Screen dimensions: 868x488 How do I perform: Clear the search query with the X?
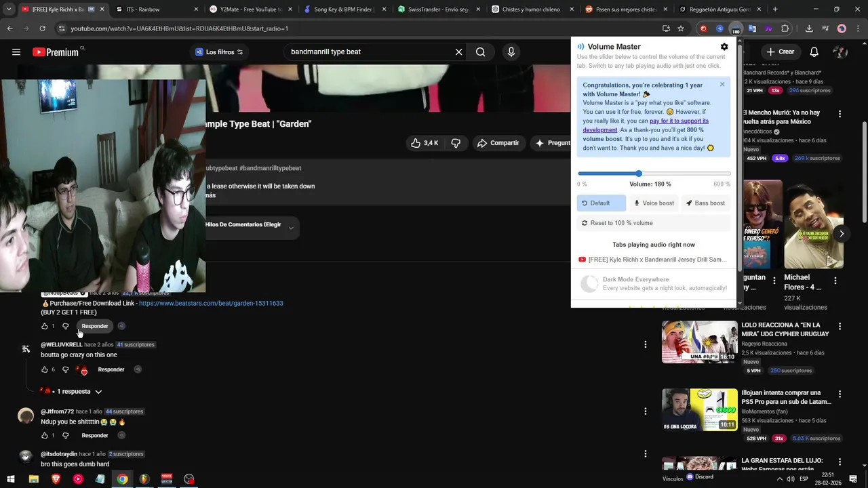click(458, 52)
